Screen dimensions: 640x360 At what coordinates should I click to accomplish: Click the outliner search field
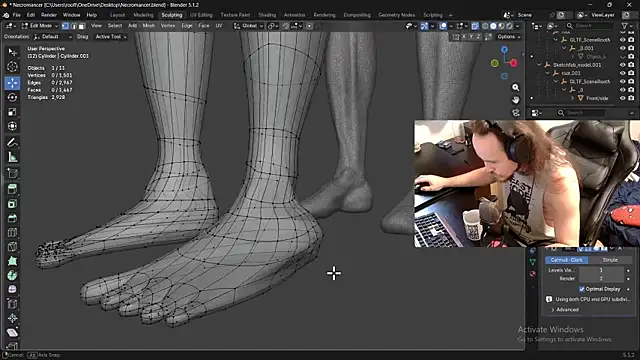[x=589, y=26]
